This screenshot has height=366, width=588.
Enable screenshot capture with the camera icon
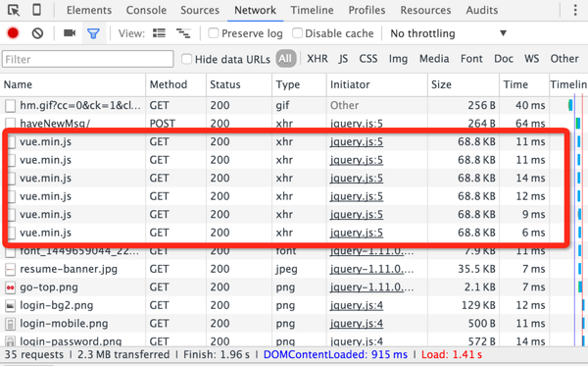(x=70, y=33)
